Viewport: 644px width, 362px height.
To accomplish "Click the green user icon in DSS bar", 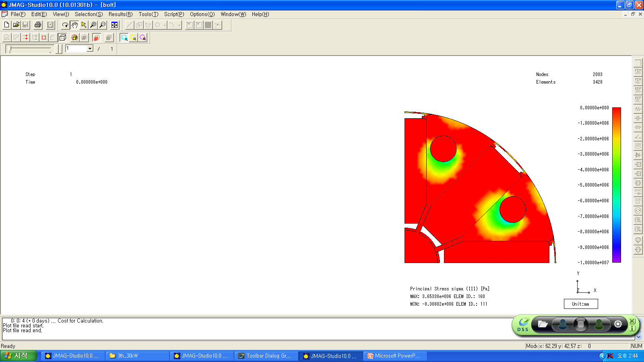I will point(599,325).
